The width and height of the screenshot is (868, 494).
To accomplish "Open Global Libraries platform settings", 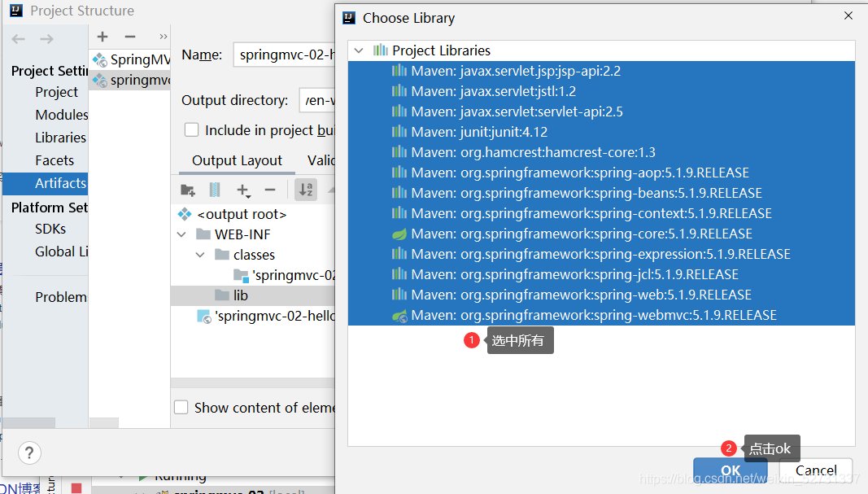I will click(62, 252).
